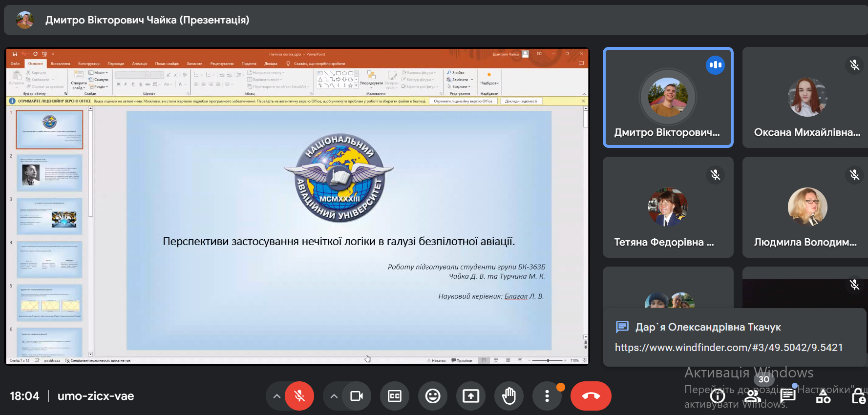868x415 pixels.
Task: Expand audio settings chevron beside microphone
Action: point(276,396)
